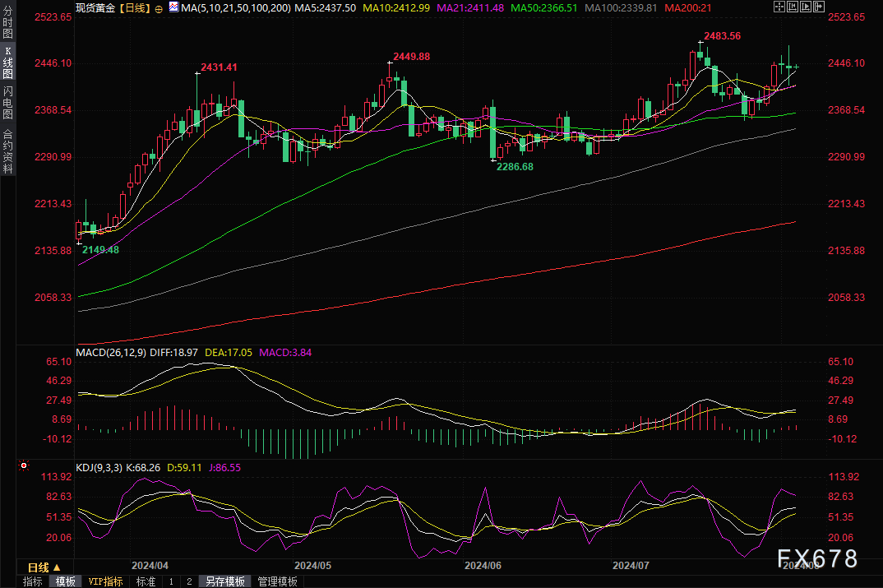Screen dimensions: 883x588
Task: Click the DEA:17.05 value
Action: 229,353
